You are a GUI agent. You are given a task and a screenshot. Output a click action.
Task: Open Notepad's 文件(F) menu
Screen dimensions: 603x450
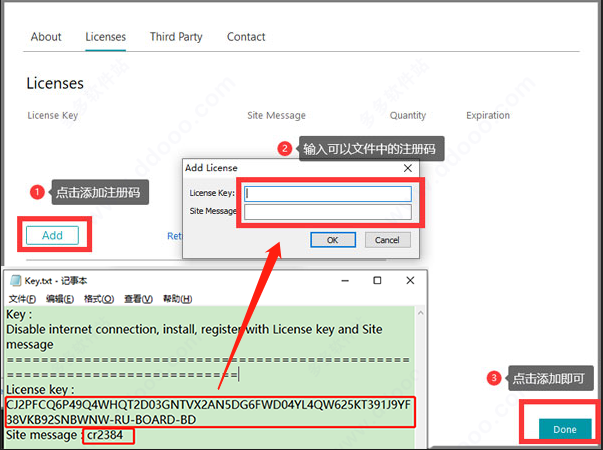(23, 299)
